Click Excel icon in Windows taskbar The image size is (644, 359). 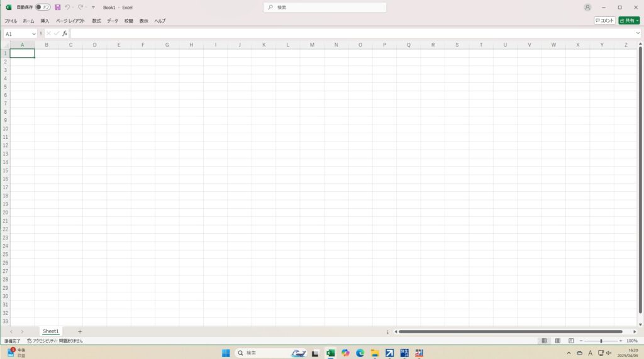click(x=330, y=353)
